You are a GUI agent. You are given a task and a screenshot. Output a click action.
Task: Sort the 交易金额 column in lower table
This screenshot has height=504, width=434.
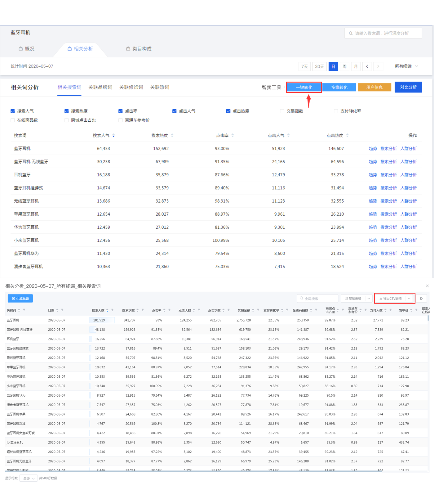253,310
